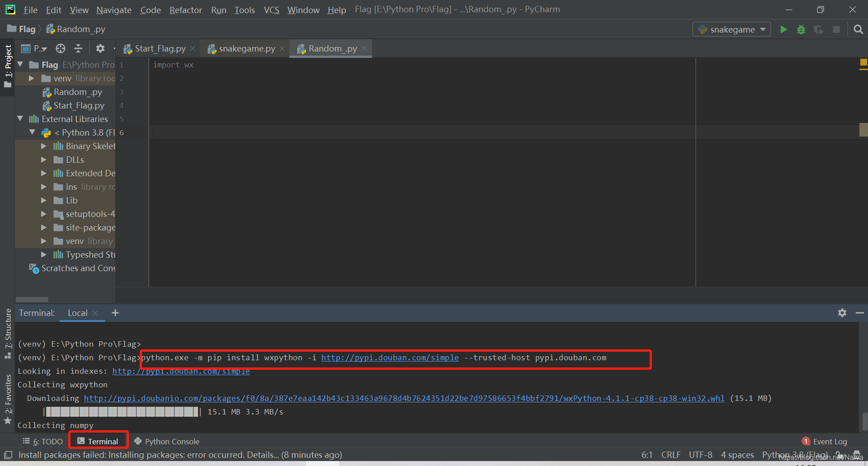The image size is (868, 466).
Task: Open the wxPython wheel download link
Action: [404, 398]
